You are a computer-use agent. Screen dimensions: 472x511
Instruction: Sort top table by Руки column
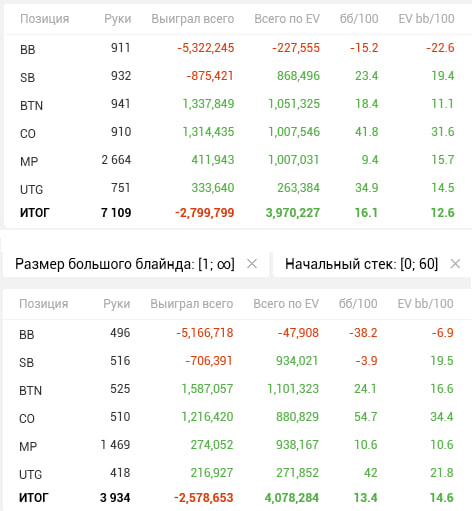click(x=118, y=19)
